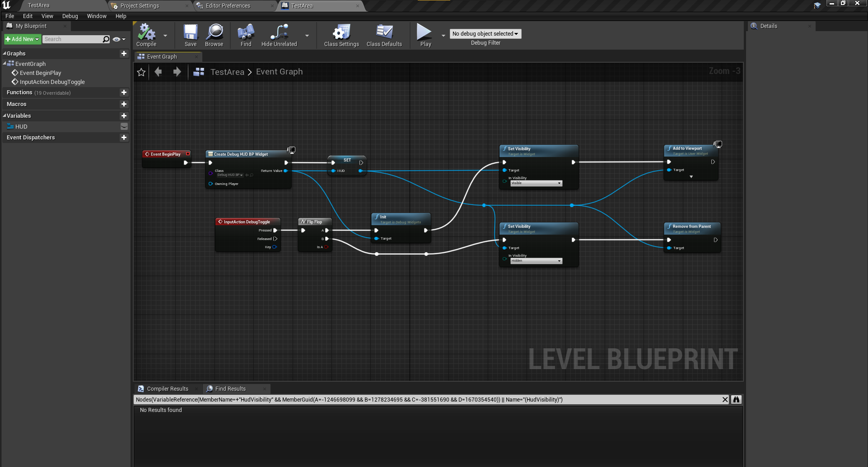Open the View menu
Screen dimensions: 868x467
tap(47, 16)
